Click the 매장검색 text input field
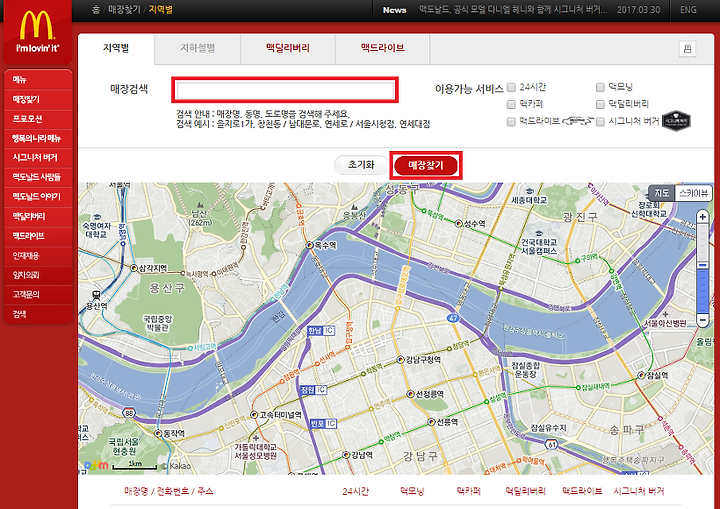Screen dimensions: 720x509 click(285, 90)
